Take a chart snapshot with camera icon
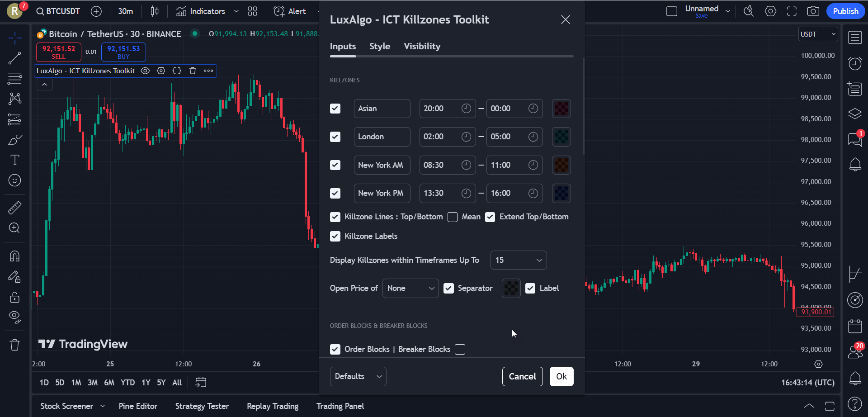This screenshot has height=417, width=868. click(813, 11)
